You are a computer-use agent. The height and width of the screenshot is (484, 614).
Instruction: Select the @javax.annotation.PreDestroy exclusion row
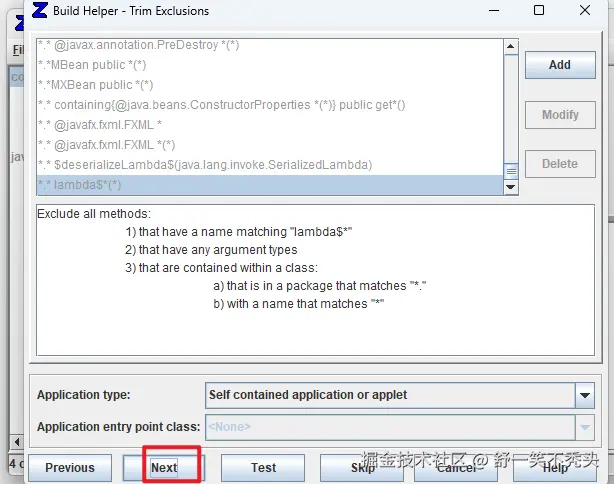point(270,45)
